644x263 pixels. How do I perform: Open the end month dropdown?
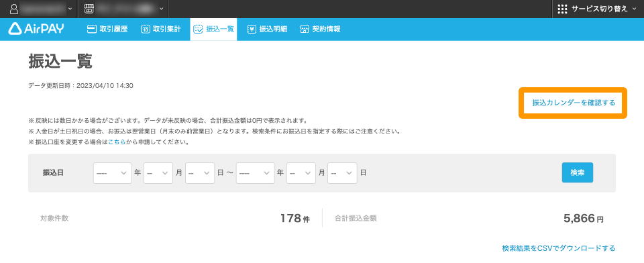(x=301, y=173)
